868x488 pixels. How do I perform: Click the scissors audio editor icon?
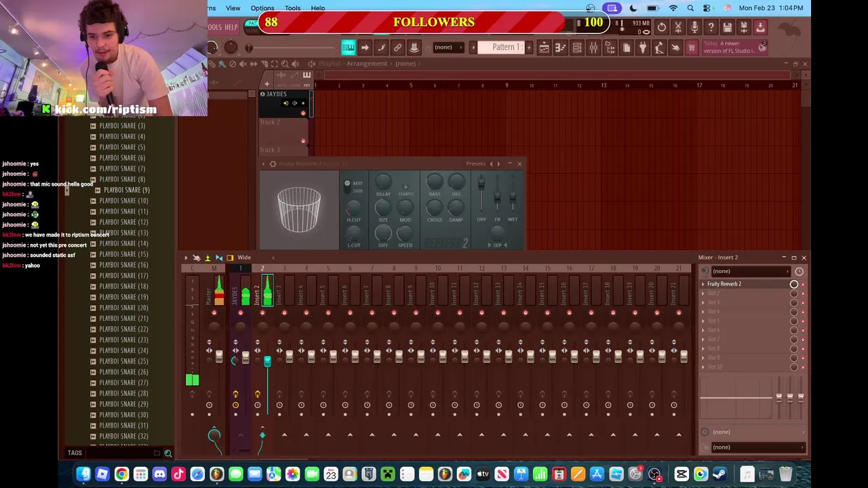coord(678,27)
